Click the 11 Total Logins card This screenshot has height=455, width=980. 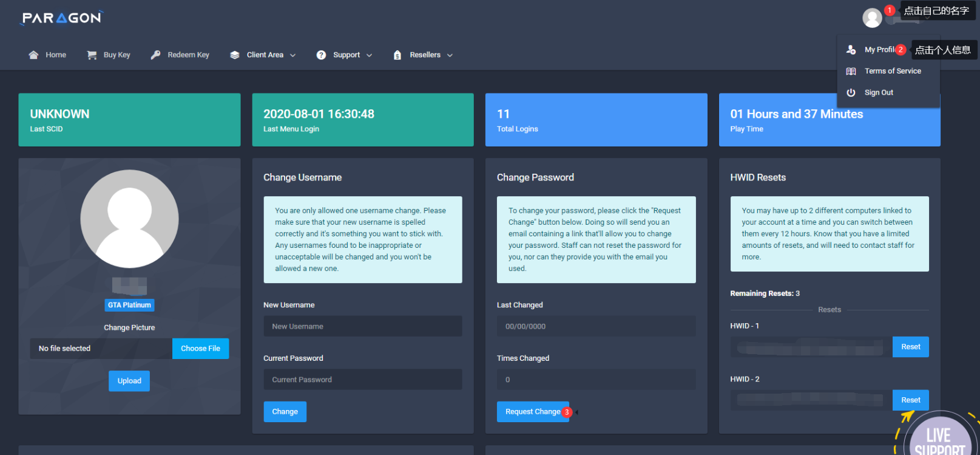click(x=596, y=120)
